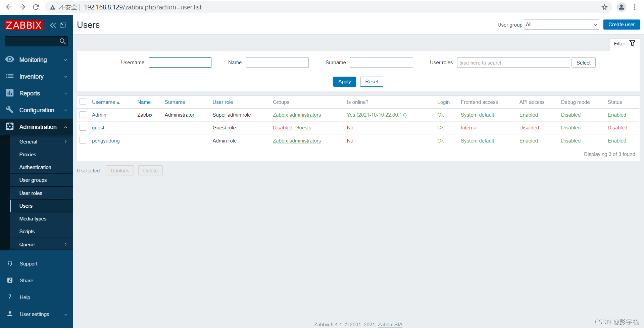Screen dimensions: 644x328
Task: Focus the Name filter field
Action: coord(277,63)
